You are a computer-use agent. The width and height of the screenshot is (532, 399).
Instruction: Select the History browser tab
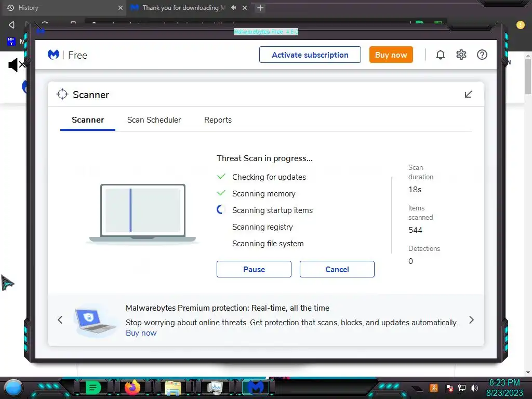[x=64, y=8]
